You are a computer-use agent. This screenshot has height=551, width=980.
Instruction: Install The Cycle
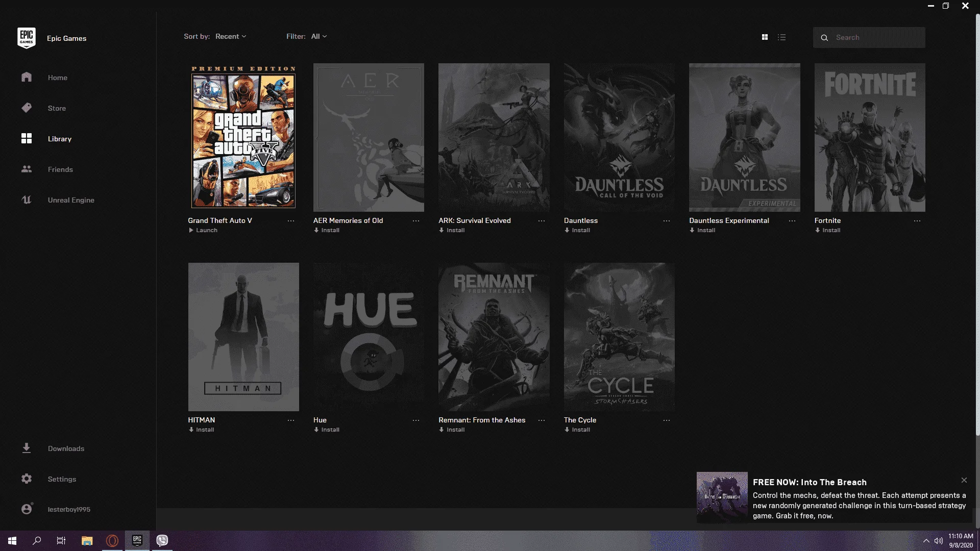(577, 430)
